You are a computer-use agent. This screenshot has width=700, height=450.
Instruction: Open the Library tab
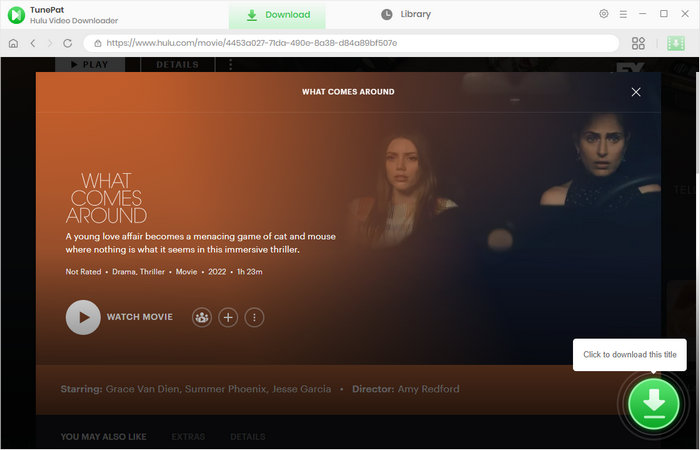pos(406,14)
